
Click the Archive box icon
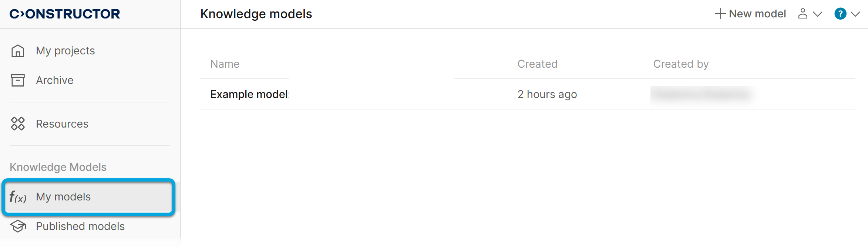(x=18, y=80)
